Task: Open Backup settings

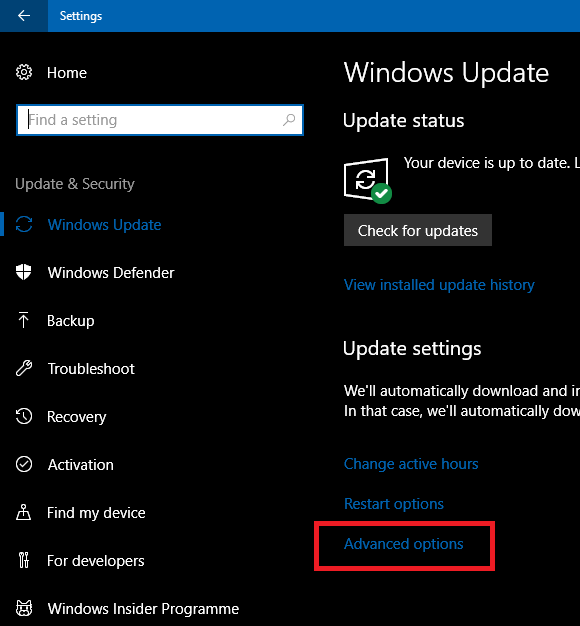Action: [71, 321]
